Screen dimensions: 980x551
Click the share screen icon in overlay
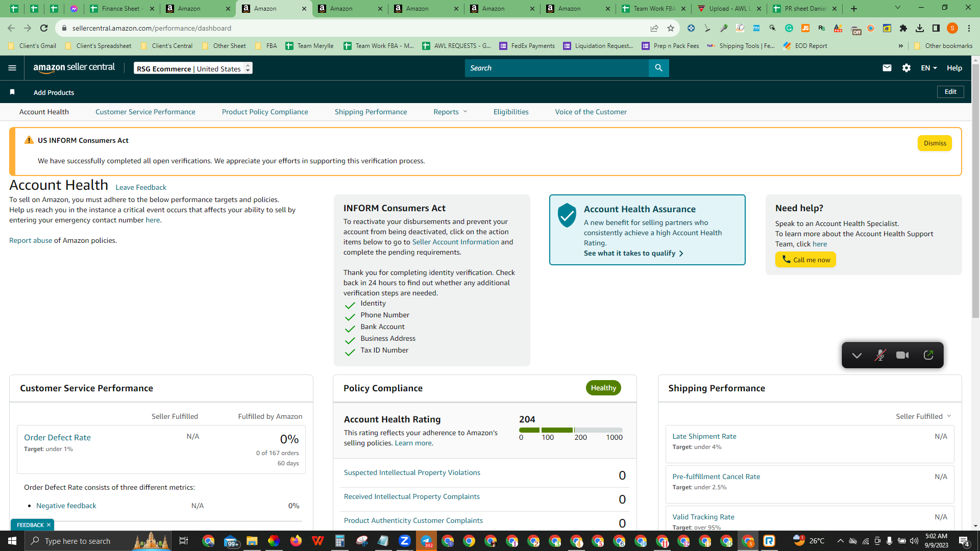(928, 356)
